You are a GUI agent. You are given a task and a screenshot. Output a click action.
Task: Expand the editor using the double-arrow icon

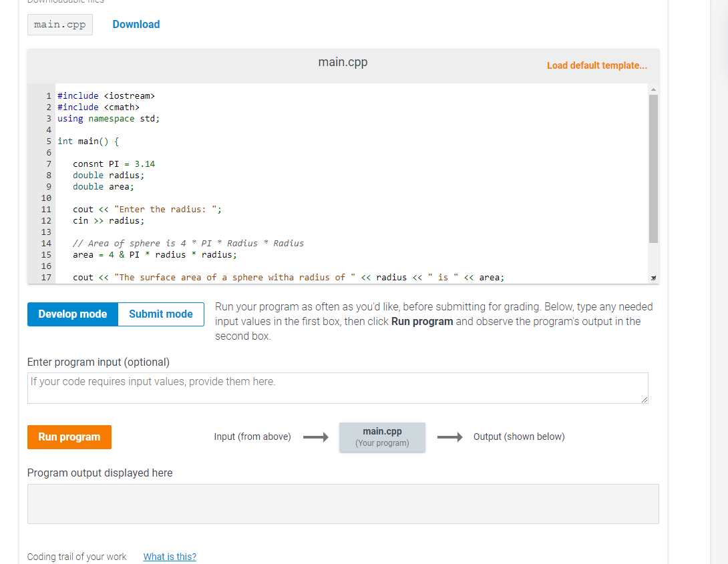click(x=653, y=276)
